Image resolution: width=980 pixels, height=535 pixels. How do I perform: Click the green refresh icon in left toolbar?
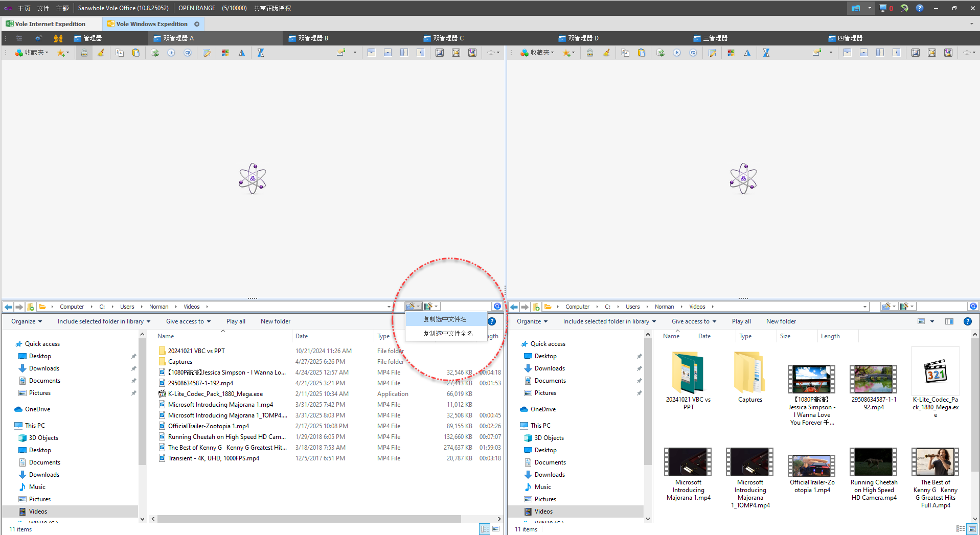(155, 53)
